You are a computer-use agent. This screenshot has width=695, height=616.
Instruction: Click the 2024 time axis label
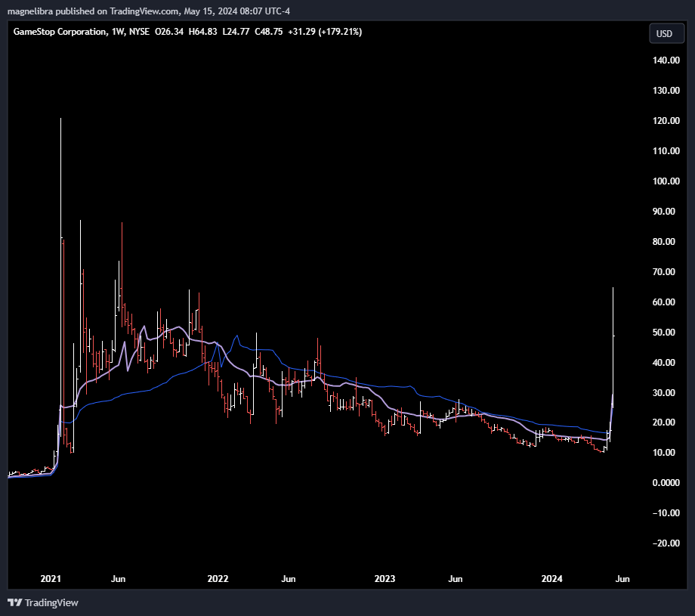551,579
